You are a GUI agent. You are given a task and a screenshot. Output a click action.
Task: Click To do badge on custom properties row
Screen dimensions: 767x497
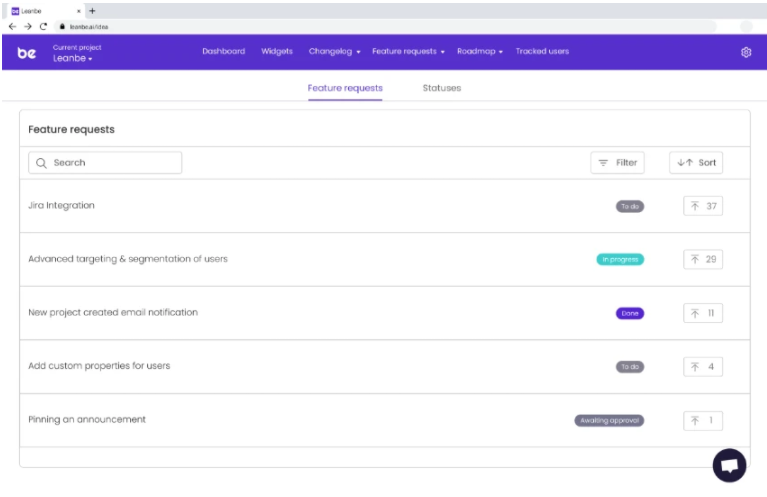[x=630, y=366]
